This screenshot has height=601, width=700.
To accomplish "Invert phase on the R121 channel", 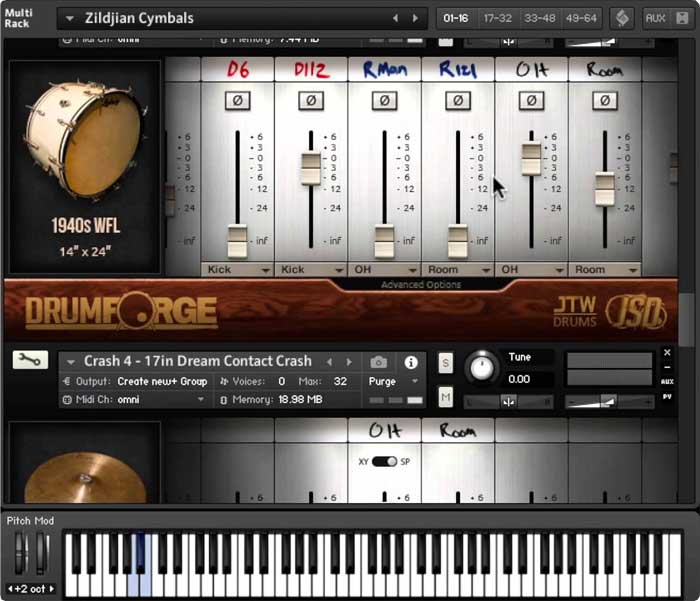I will tap(458, 100).
